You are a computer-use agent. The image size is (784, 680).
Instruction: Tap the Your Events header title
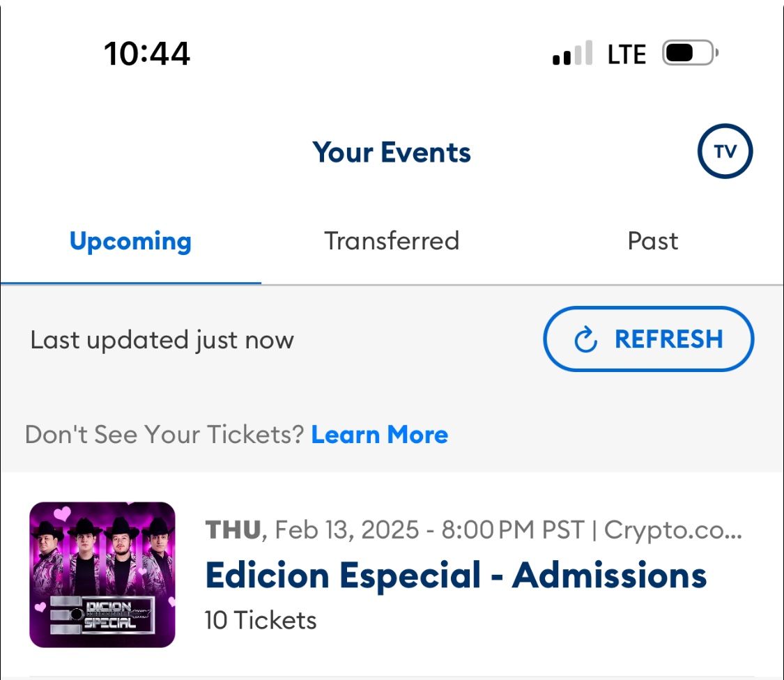[392, 153]
